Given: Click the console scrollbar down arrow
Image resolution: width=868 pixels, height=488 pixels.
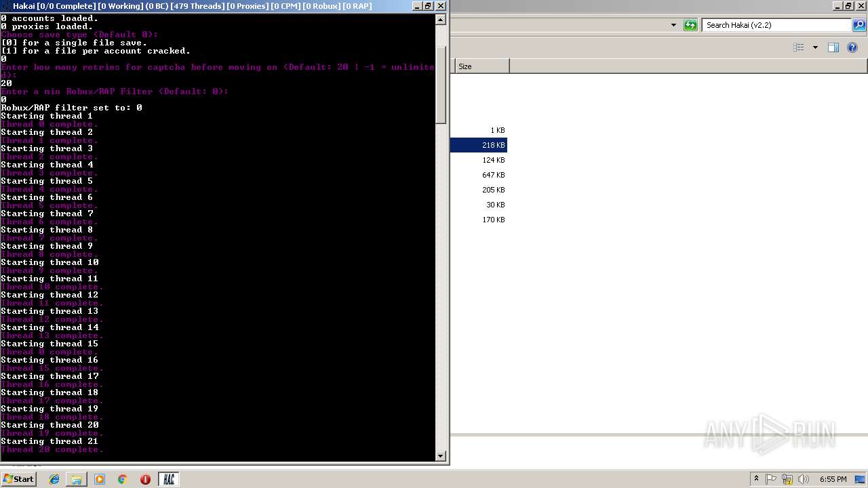Looking at the screenshot, I should click(x=441, y=456).
